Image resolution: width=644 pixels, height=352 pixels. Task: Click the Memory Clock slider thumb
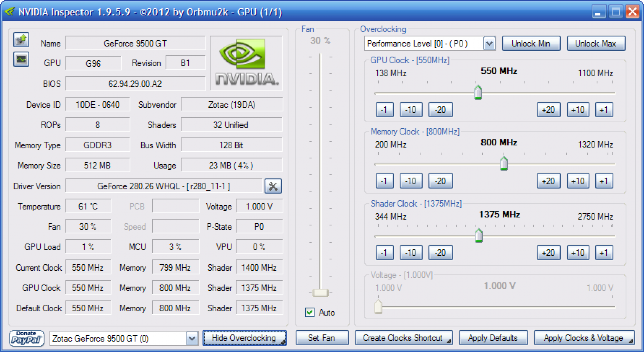pyautogui.click(x=503, y=164)
